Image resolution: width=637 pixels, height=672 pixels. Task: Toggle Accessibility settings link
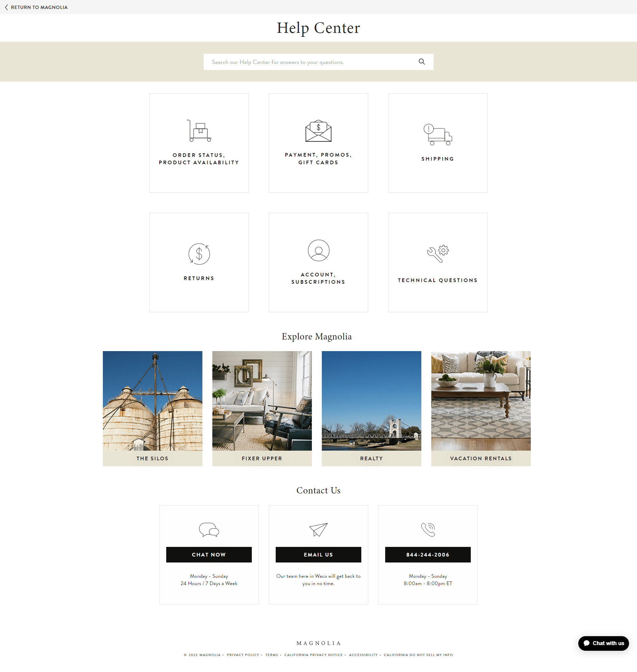click(x=364, y=655)
